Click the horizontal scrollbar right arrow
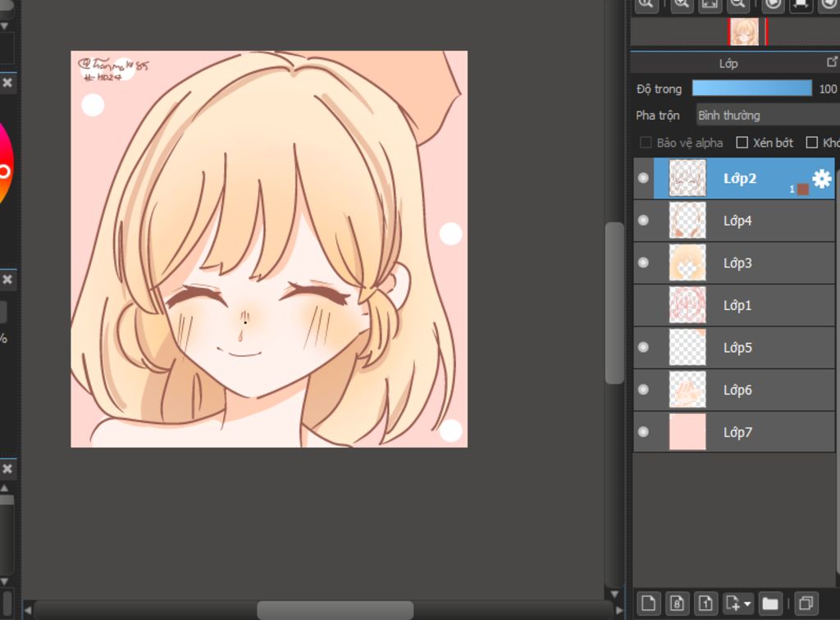This screenshot has width=840, height=620. pyautogui.click(x=619, y=610)
